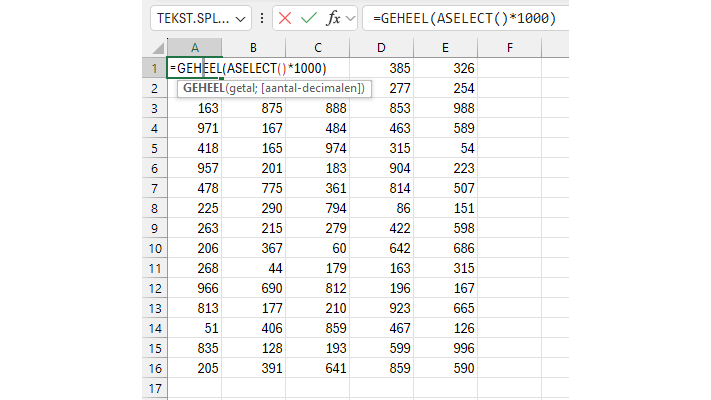The image size is (711, 400).
Task: Select cell D9 with value 422
Action: tap(381, 228)
